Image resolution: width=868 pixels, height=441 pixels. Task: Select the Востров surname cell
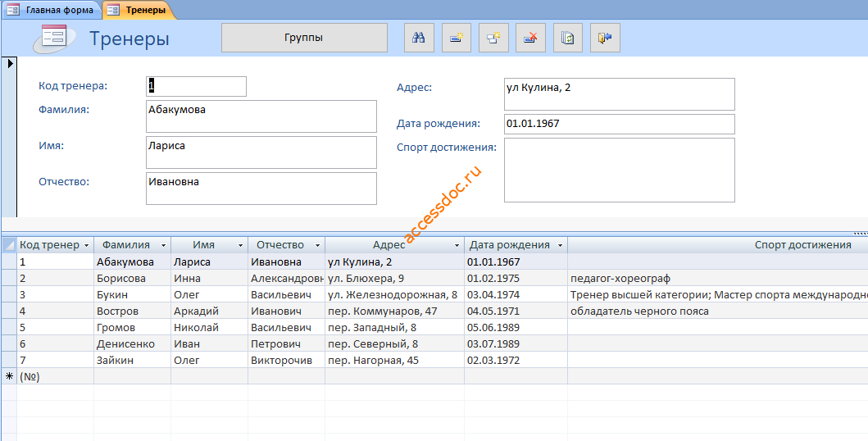132,311
